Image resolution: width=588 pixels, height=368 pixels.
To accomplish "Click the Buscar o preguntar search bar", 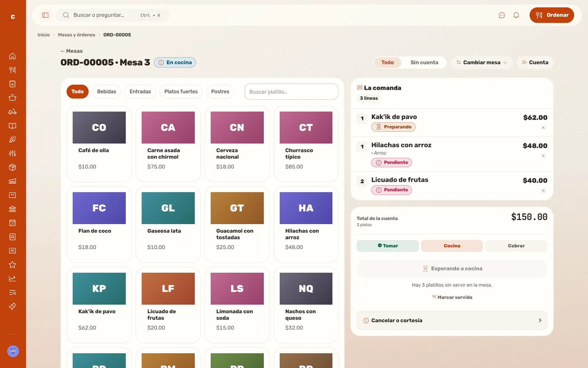I will (113, 15).
